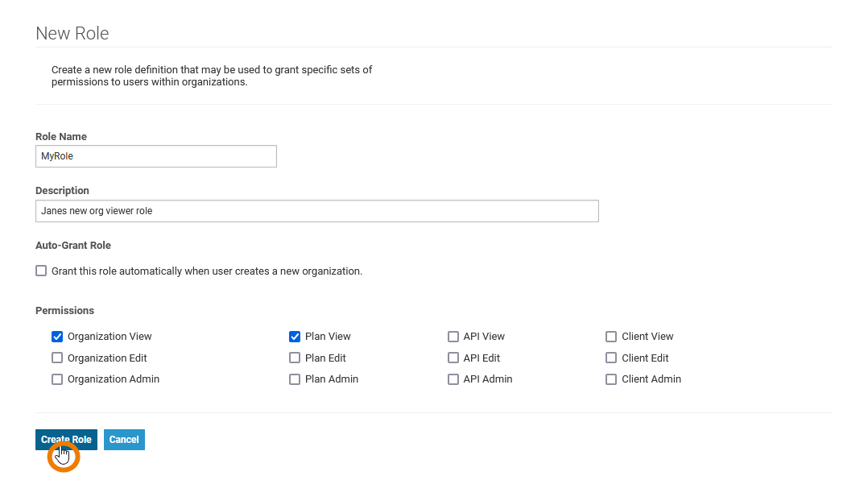Screen dimensions: 868x480
Task: Click the Create Role button
Action: point(66,440)
